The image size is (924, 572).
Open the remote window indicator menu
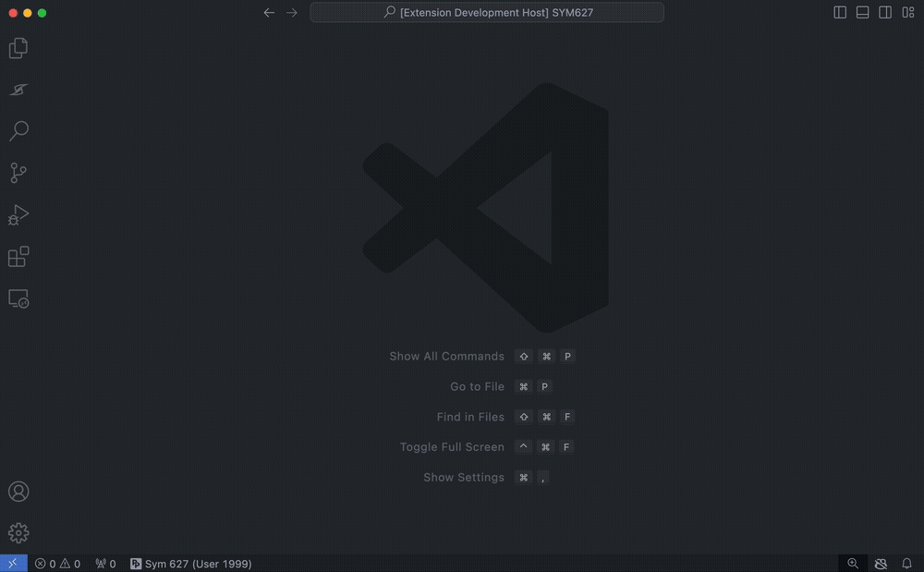click(x=13, y=564)
